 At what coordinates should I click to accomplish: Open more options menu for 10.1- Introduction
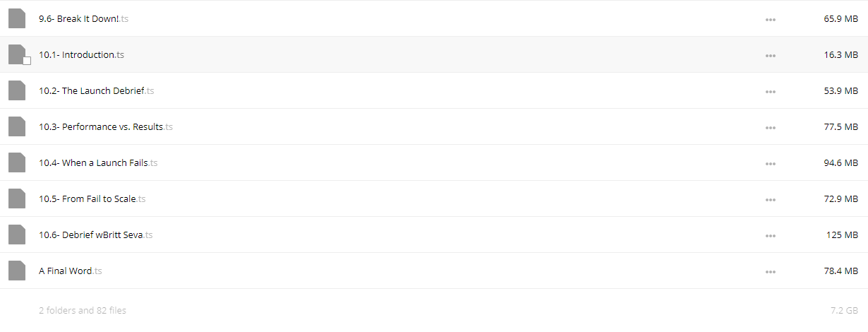[x=771, y=55]
